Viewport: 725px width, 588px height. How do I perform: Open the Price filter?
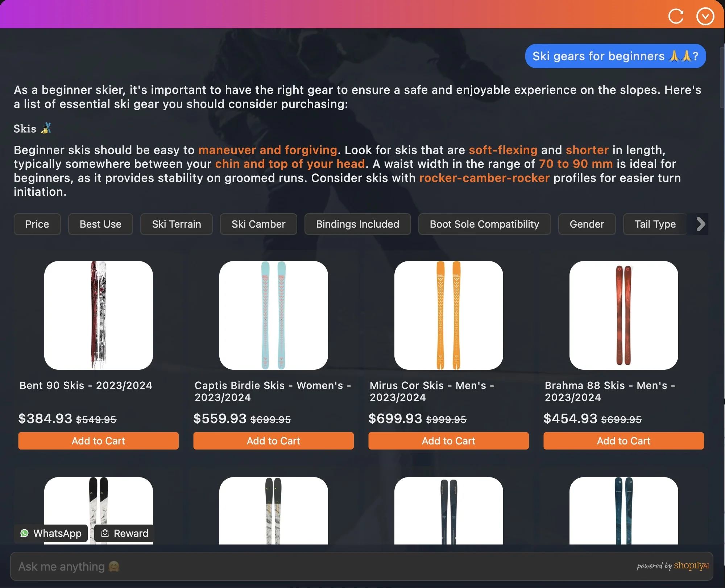click(37, 224)
